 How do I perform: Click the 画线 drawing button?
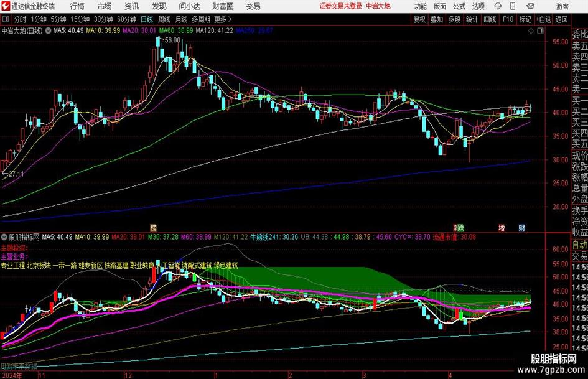[x=490, y=19]
